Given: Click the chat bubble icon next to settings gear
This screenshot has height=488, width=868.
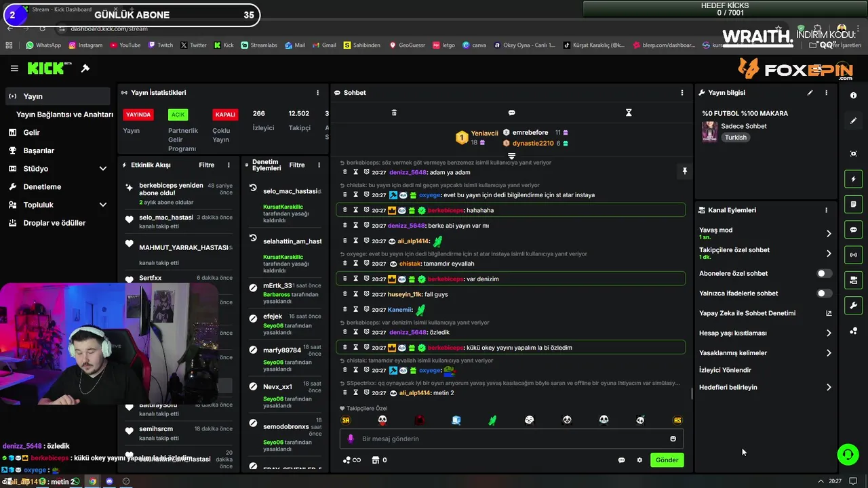Looking at the screenshot, I should click(x=621, y=460).
